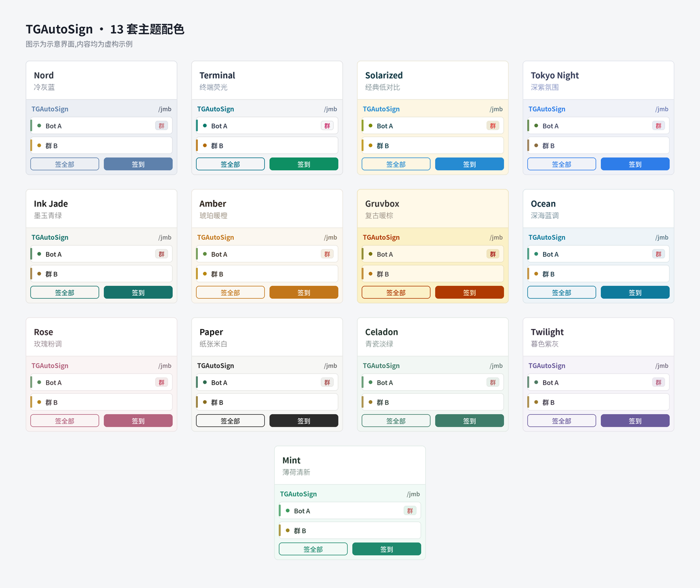Click 签全部 button in Rose theme card
700x588 pixels.
point(65,421)
